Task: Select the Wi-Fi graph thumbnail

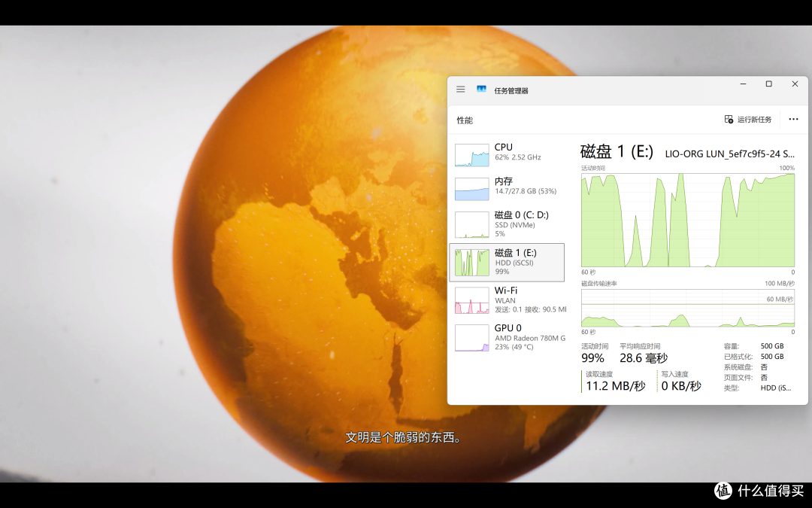Action: 471,300
